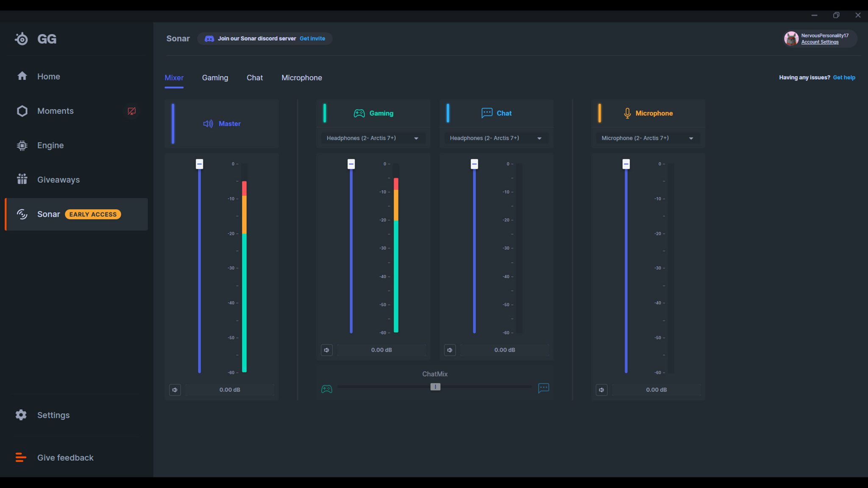Expand the Microphone input device dropdown
Screen dimensions: 868x488
point(648,138)
